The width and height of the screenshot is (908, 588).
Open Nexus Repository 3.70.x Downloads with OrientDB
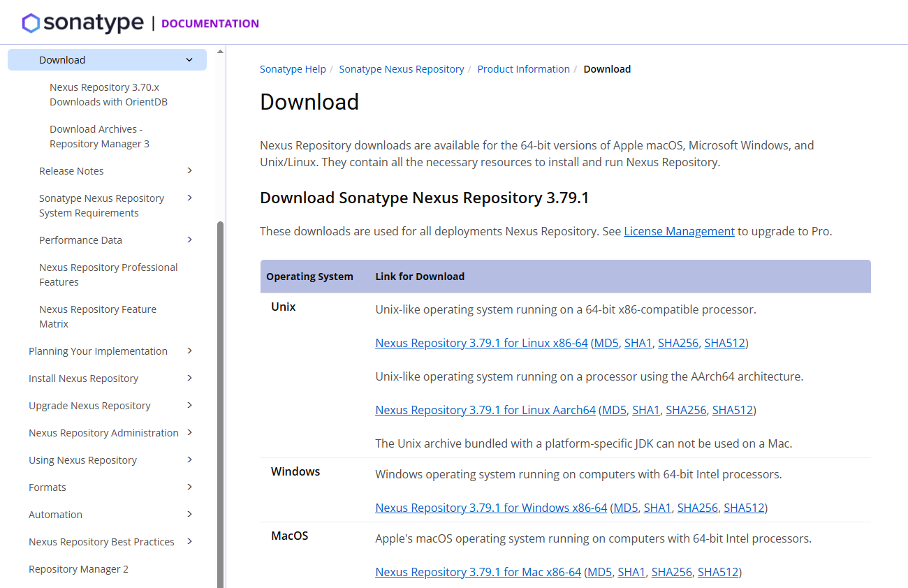(108, 94)
